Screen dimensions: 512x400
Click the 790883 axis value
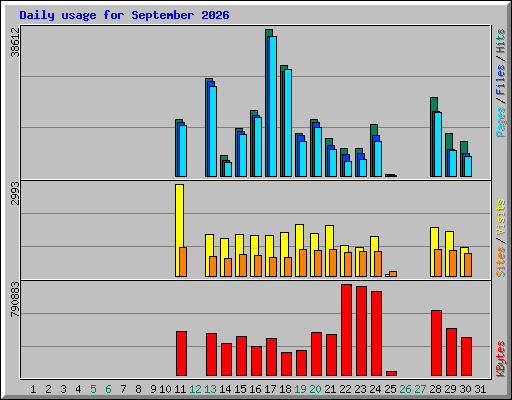coord(16,299)
